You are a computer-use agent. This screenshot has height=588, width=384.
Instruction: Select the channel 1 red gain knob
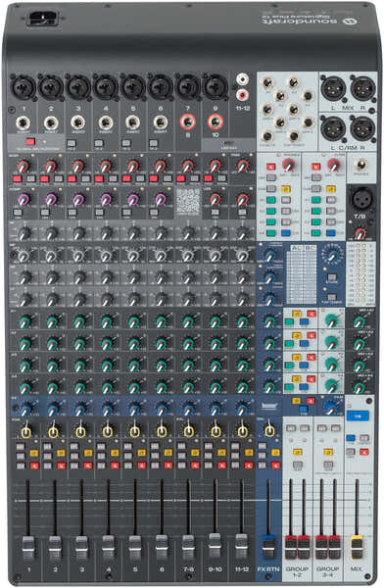[x=24, y=166]
